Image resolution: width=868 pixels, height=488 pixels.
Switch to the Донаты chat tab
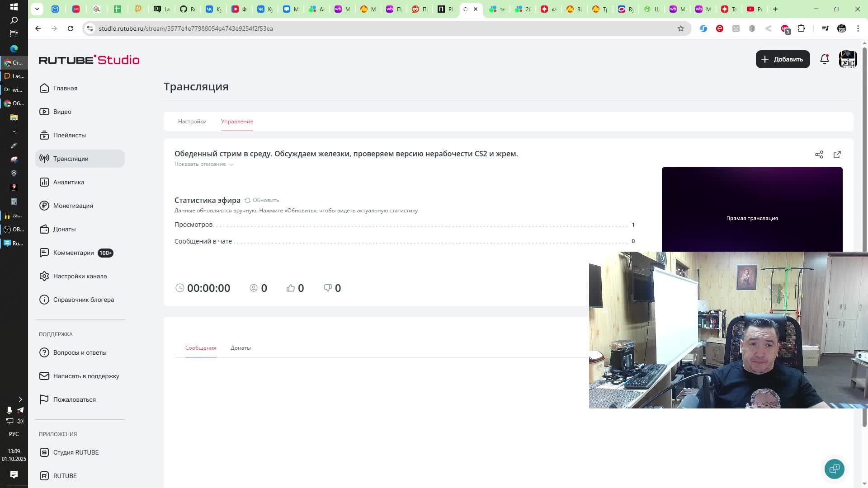coord(241,348)
